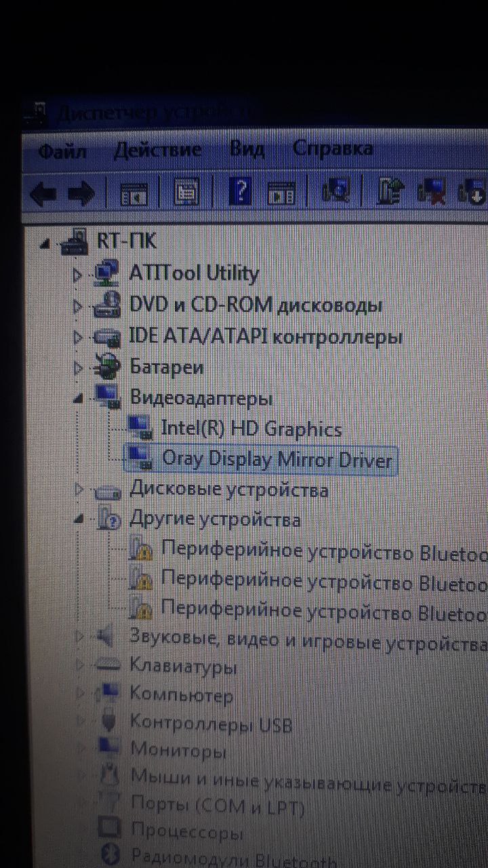Click the Дисковые устройства disk icon

pyautogui.click(x=107, y=490)
